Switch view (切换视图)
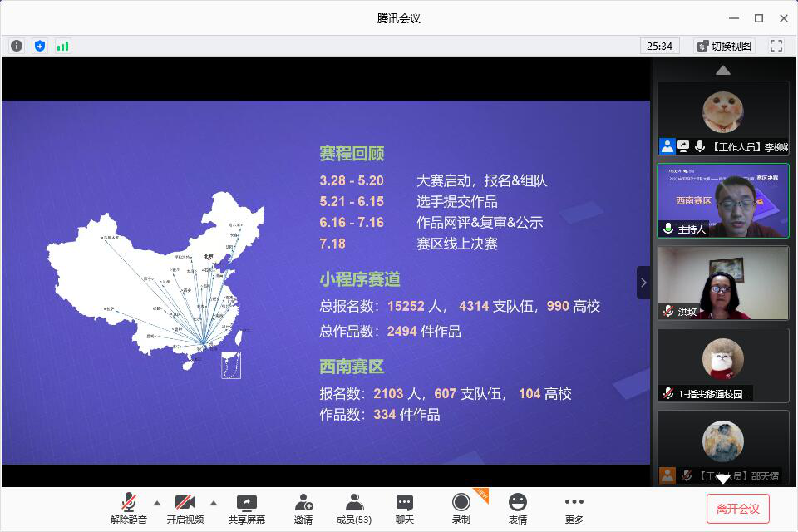 (x=724, y=46)
